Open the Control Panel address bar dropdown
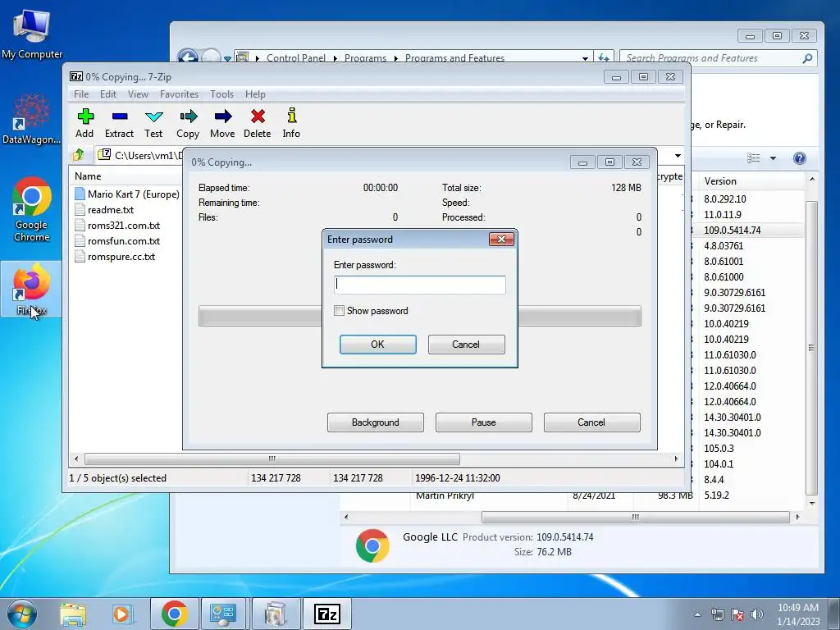Viewport: 840px width, 630px height. 585,58
